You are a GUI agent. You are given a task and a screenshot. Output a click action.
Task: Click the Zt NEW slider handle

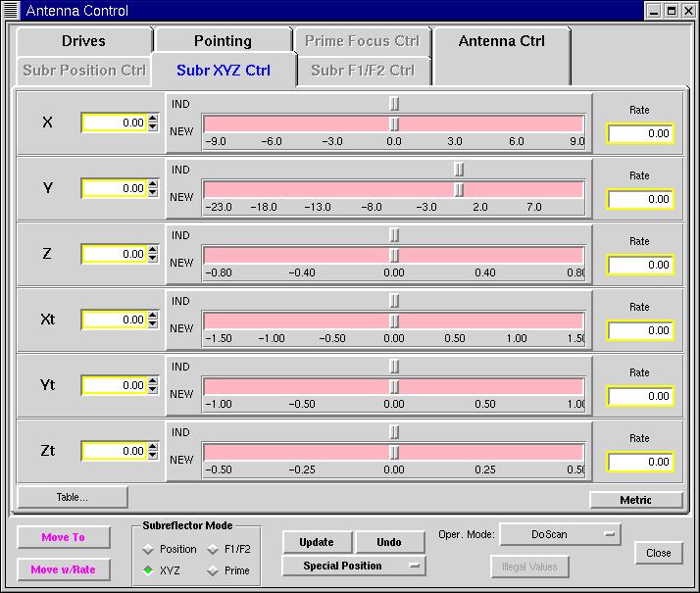395,452
